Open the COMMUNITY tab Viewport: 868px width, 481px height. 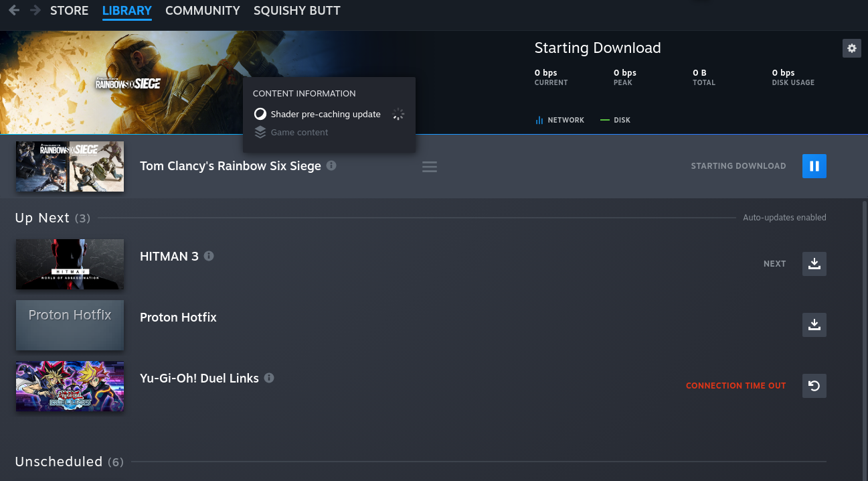202,10
